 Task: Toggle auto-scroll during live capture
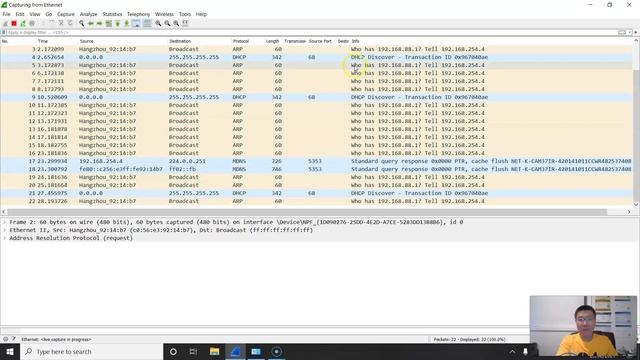(136, 24)
